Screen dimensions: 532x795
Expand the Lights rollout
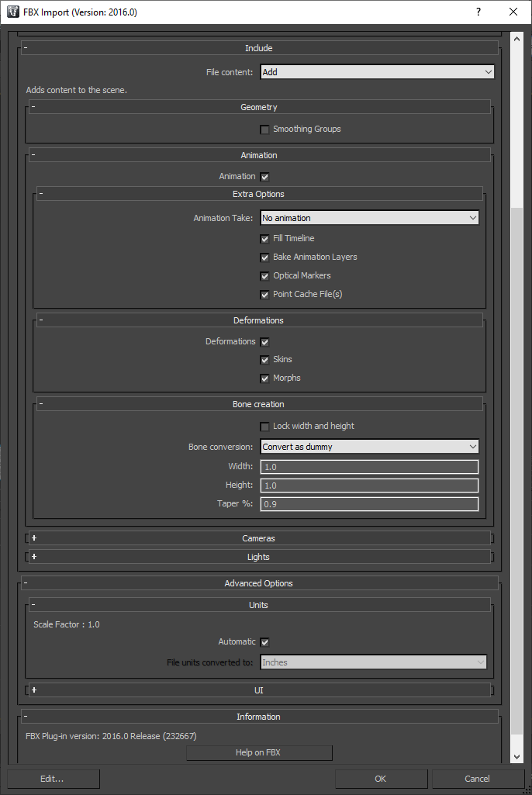[x=259, y=557]
